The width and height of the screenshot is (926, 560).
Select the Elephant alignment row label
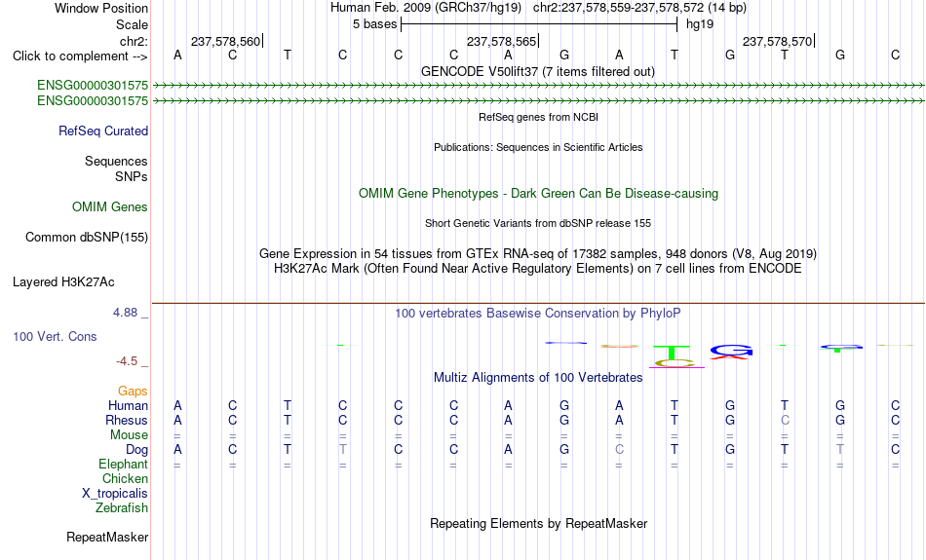coord(124,465)
